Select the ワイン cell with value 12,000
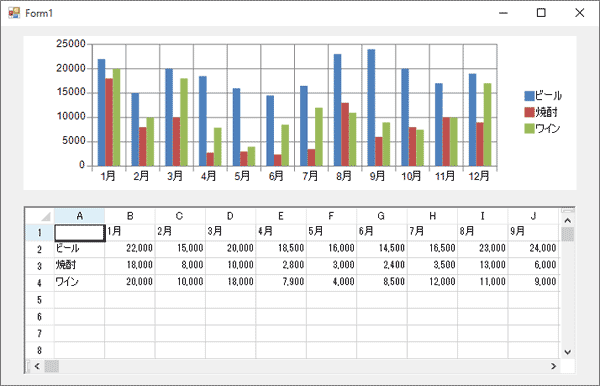Image resolution: width=600 pixels, height=386 pixels. 432,282
